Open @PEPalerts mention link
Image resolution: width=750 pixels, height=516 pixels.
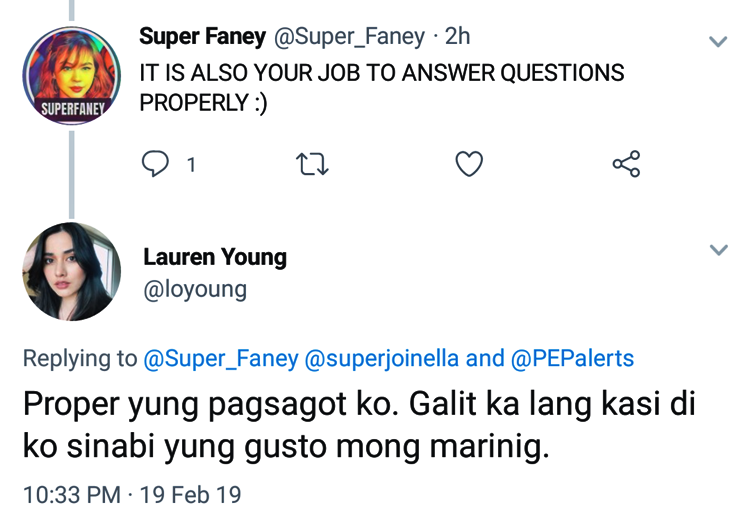click(576, 358)
